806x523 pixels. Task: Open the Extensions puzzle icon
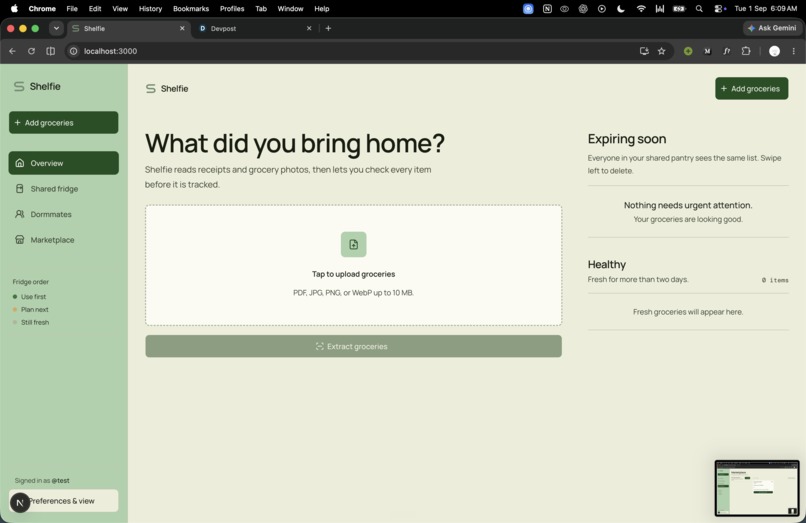pos(746,51)
